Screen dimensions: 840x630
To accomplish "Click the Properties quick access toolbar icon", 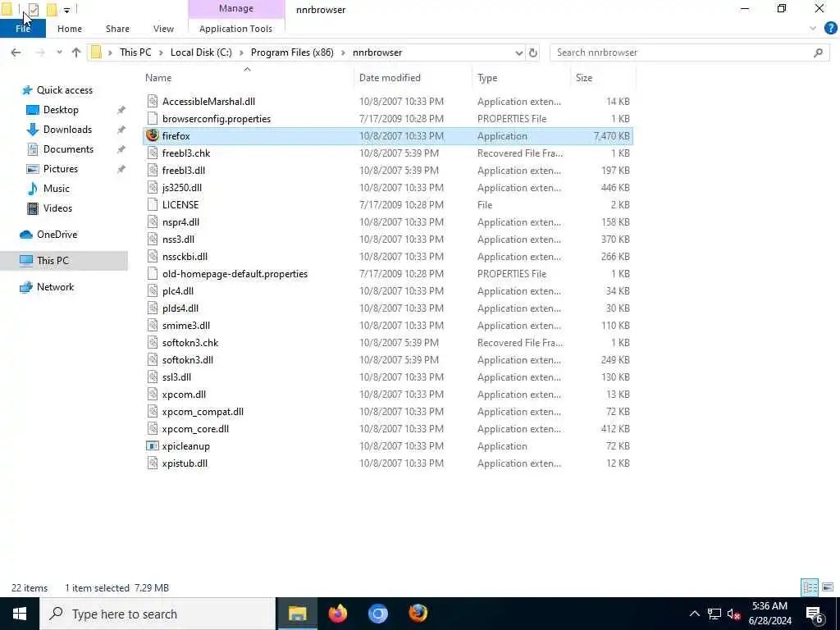I will point(33,9).
